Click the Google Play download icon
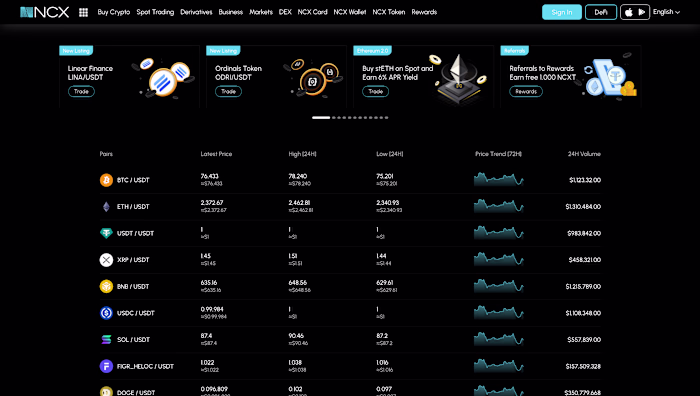 coord(642,12)
